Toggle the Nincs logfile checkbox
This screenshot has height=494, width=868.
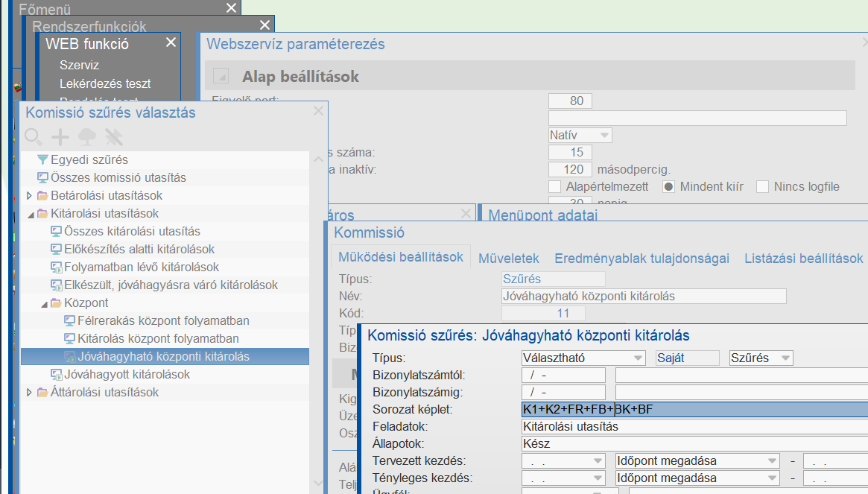tap(762, 186)
